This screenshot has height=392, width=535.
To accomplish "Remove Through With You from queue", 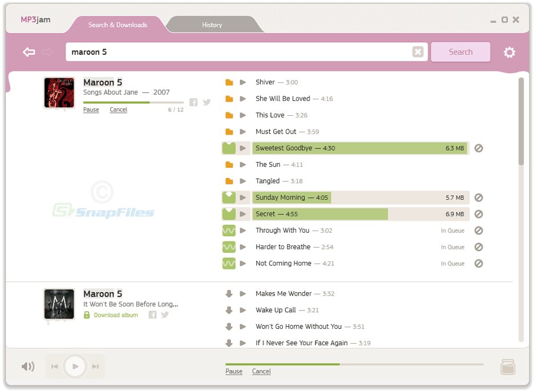I will (479, 231).
